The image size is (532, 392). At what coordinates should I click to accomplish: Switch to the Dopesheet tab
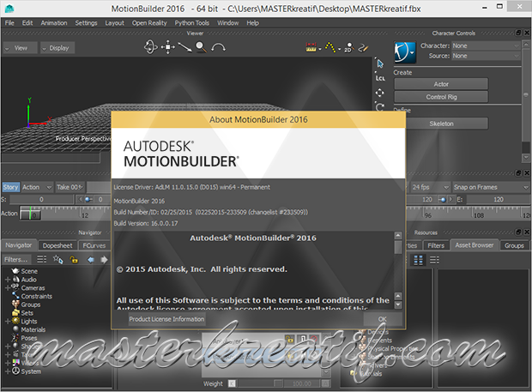[x=57, y=245]
